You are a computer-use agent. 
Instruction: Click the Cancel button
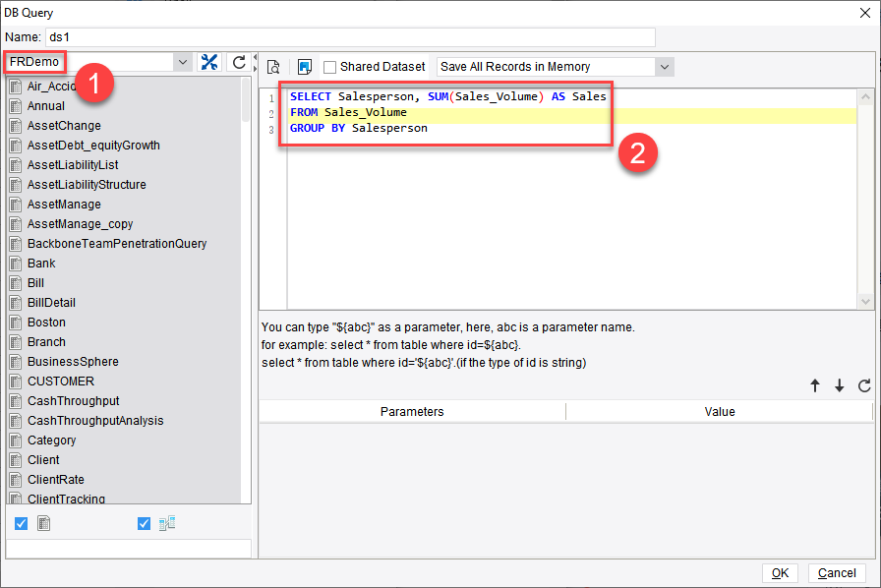click(837, 572)
